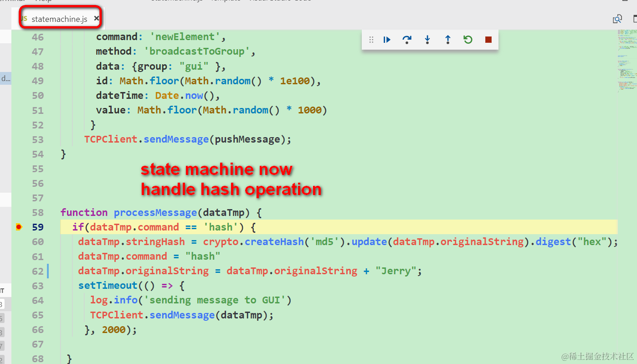
Task: Grab the debug toolbar drag handle
Action: click(x=371, y=40)
